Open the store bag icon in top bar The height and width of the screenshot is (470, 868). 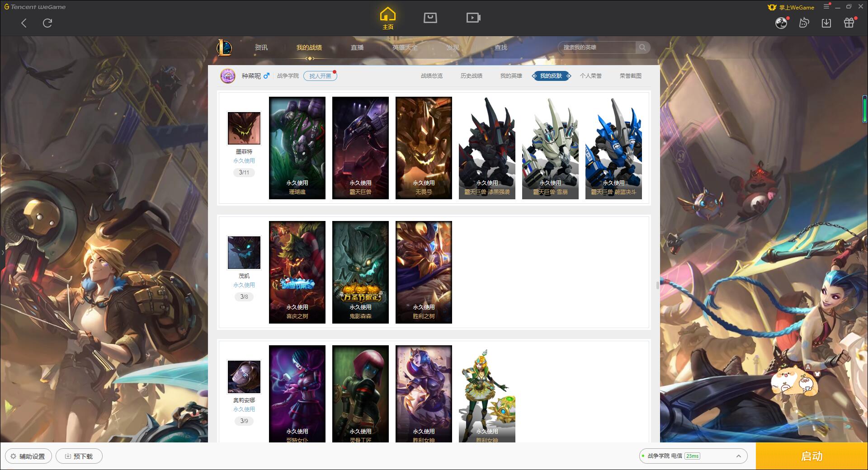(x=430, y=18)
